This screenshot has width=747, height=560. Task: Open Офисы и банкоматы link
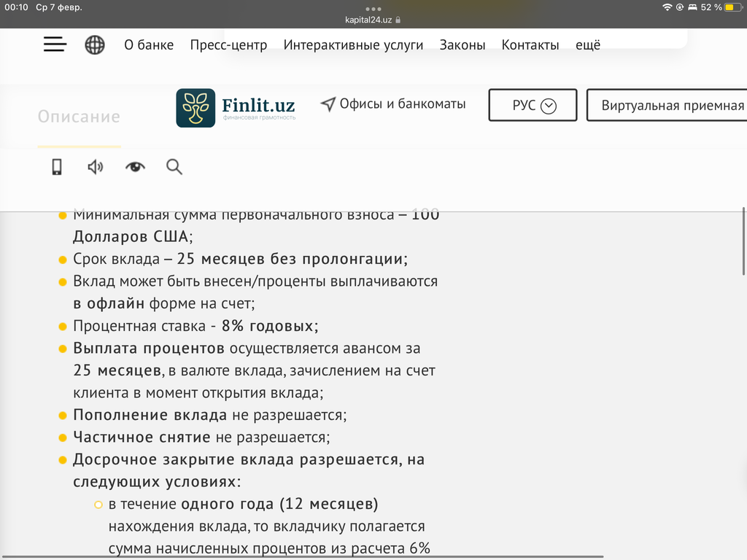(402, 104)
